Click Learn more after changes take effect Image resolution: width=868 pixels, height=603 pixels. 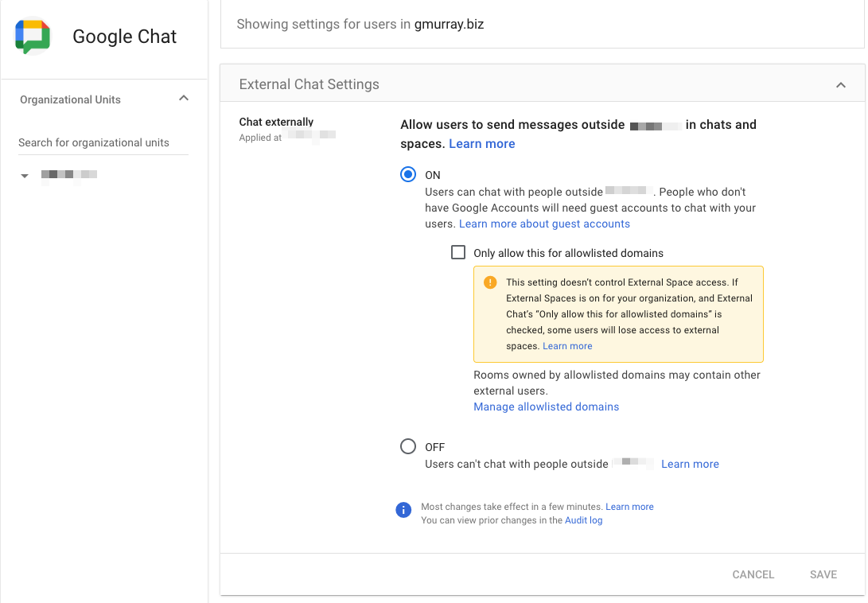(629, 507)
